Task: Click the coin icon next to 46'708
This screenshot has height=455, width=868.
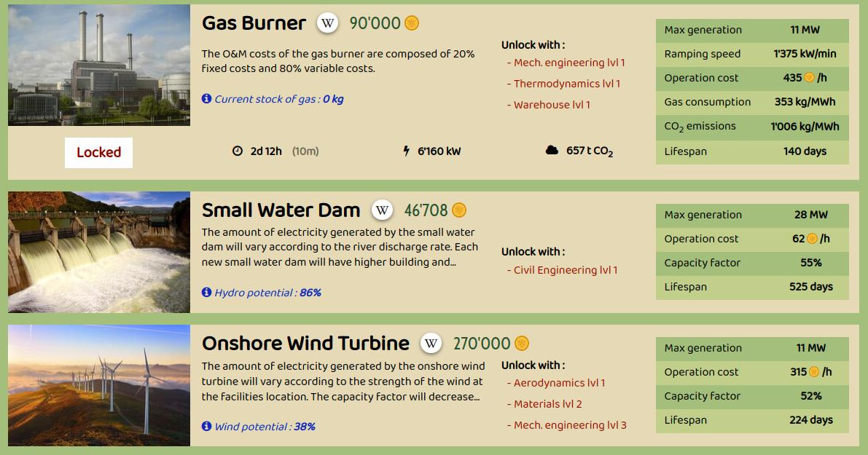Action: tap(459, 210)
